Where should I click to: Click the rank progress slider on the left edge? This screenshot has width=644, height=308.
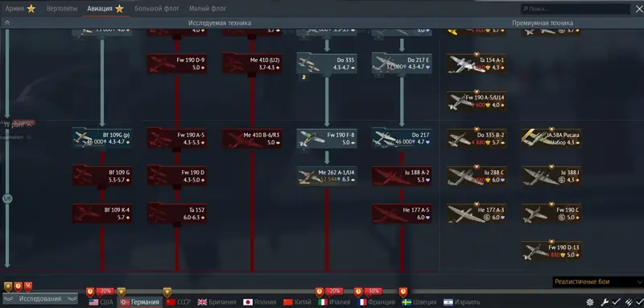coord(7,199)
